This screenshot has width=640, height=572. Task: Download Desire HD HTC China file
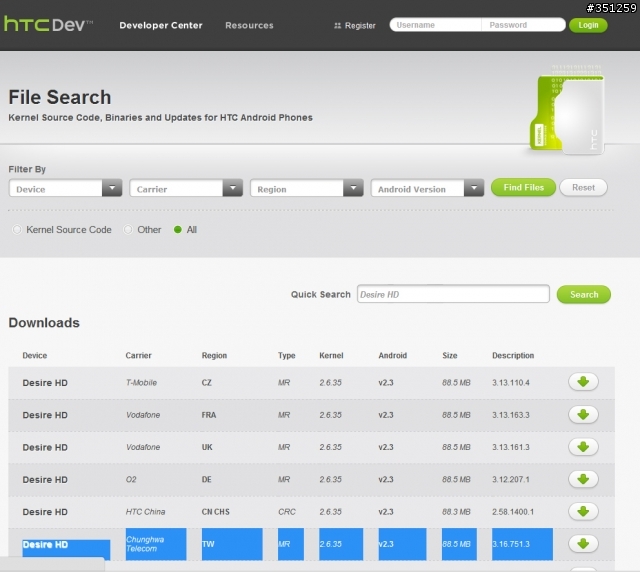[x=583, y=511]
